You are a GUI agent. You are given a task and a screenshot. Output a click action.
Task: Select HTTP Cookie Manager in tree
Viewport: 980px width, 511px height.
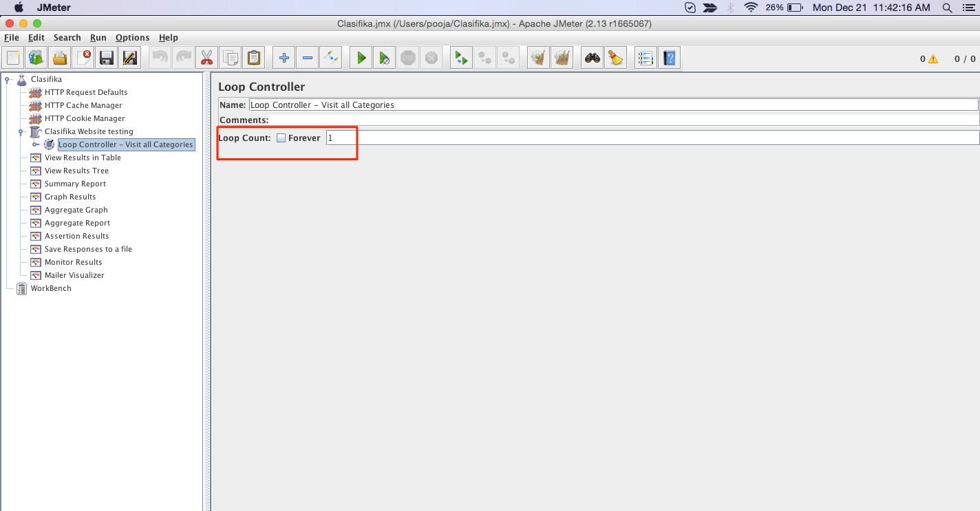85,118
